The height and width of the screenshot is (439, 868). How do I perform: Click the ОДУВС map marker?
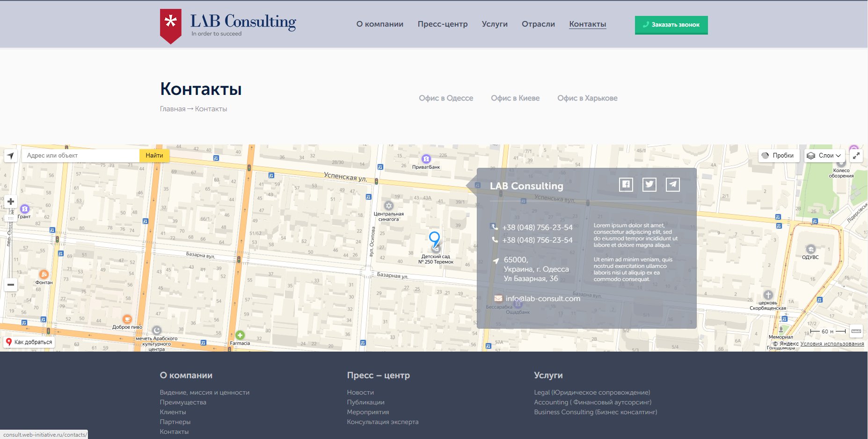tap(811, 249)
